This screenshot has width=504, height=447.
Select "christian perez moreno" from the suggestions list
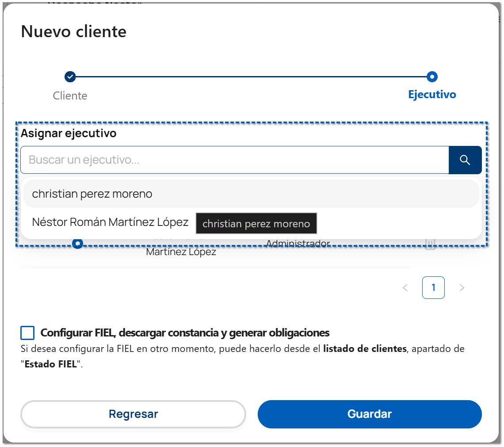pyautogui.click(x=92, y=194)
